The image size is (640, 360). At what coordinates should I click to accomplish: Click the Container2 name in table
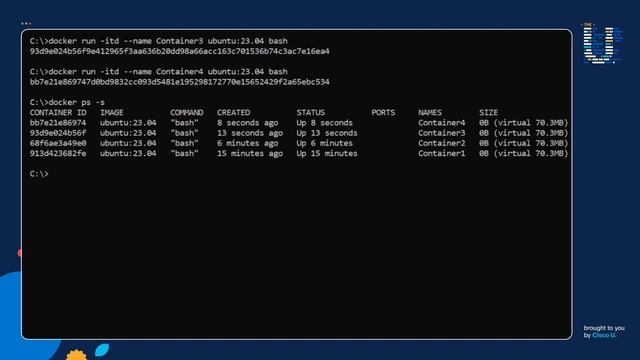click(442, 143)
